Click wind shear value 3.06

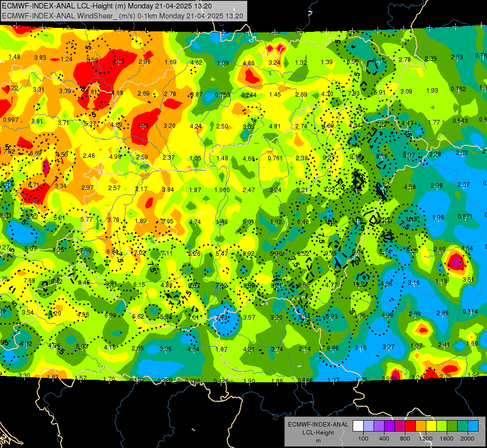point(166,349)
